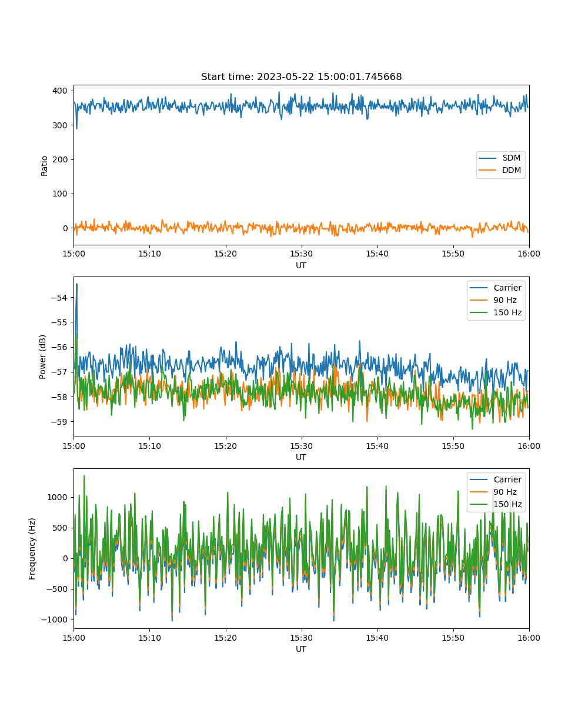Click the −59 tick on the Power axis
This screenshot has height=706, width=588.
click(61, 421)
